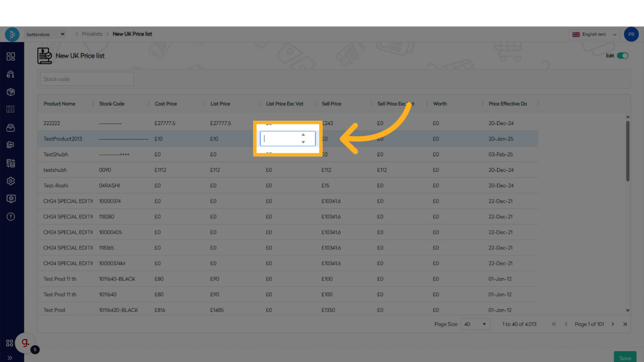Click the help question mark icon
Viewport: 644px width, 362px height.
pyautogui.click(x=11, y=216)
